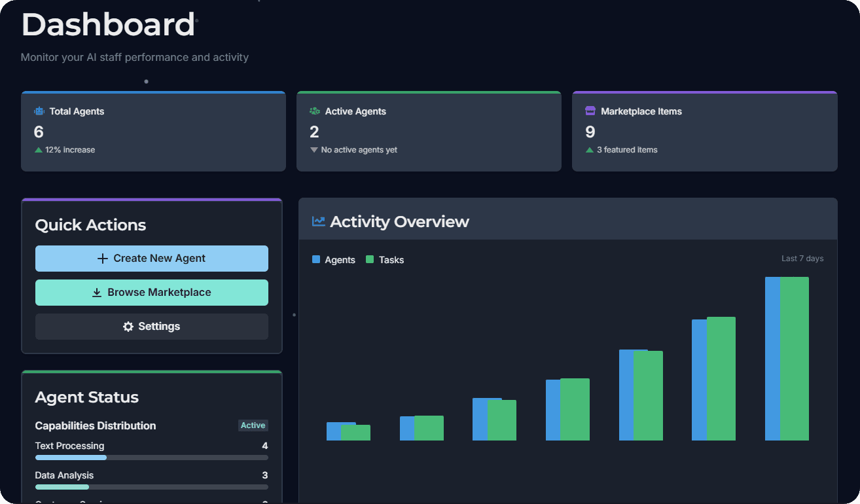This screenshot has width=860, height=504.
Task: Click the green arrow beside 12% increase
Action: pos(37,149)
